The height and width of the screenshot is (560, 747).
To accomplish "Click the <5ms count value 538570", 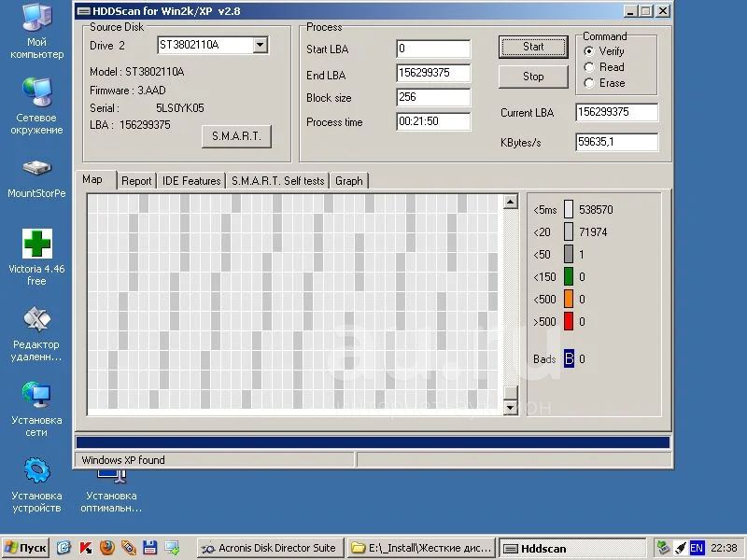I will click(596, 209).
